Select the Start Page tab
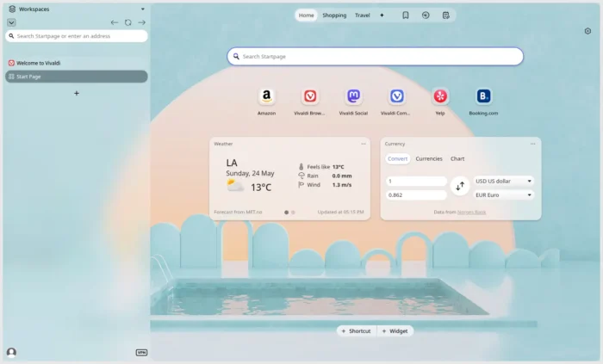 tap(76, 77)
